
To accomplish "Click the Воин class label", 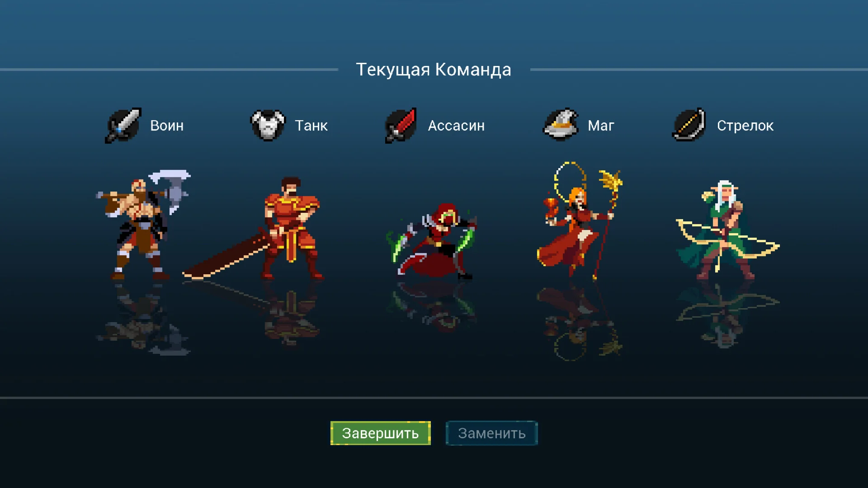I will point(167,126).
